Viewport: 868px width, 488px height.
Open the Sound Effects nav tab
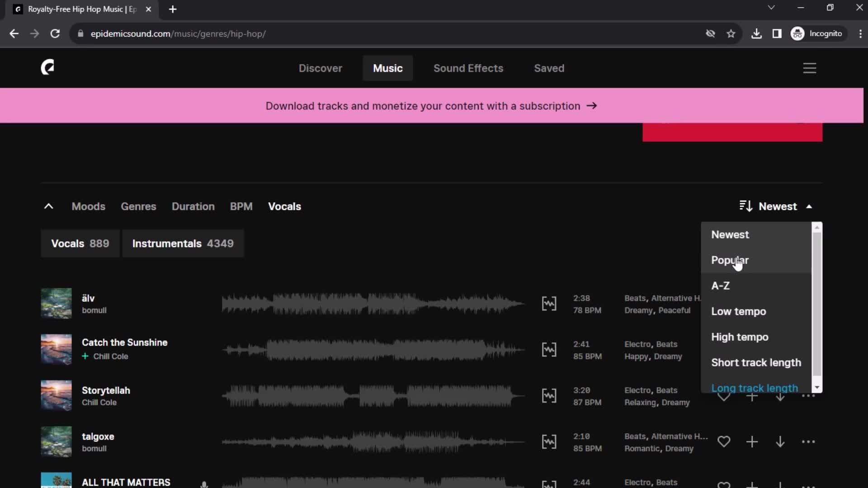pos(468,68)
